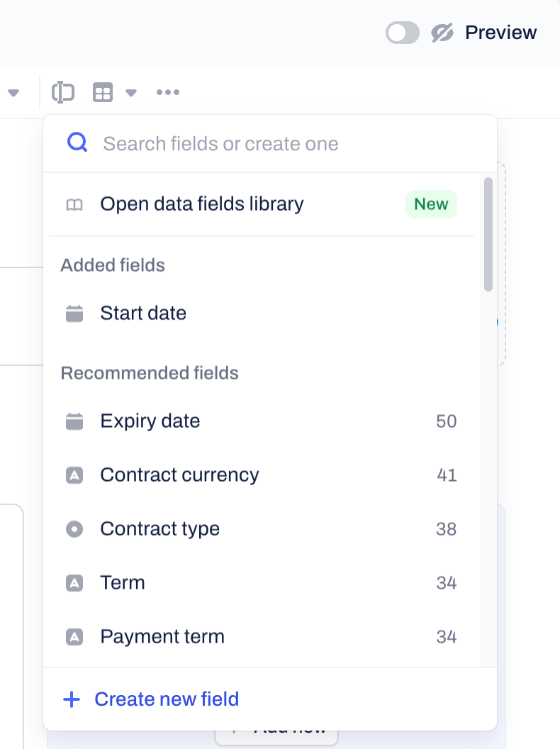This screenshot has height=749, width=560.
Task: Click the book icon beside data fields library
Action: tap(74, 205)
